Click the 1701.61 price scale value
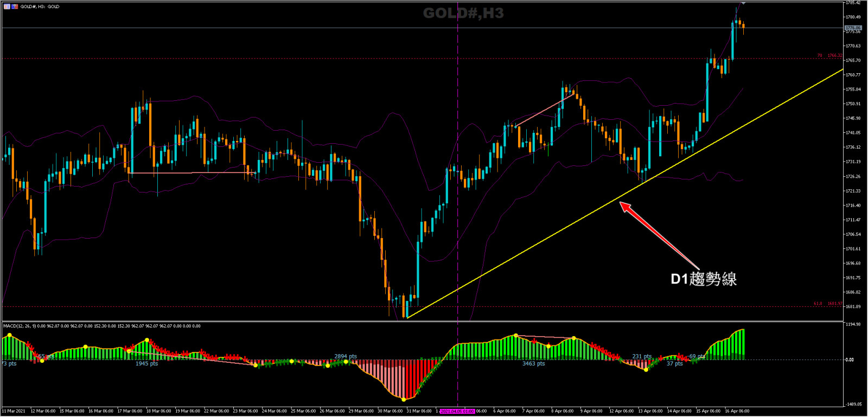This screenshot has width=868, height=417. [853, 249]
